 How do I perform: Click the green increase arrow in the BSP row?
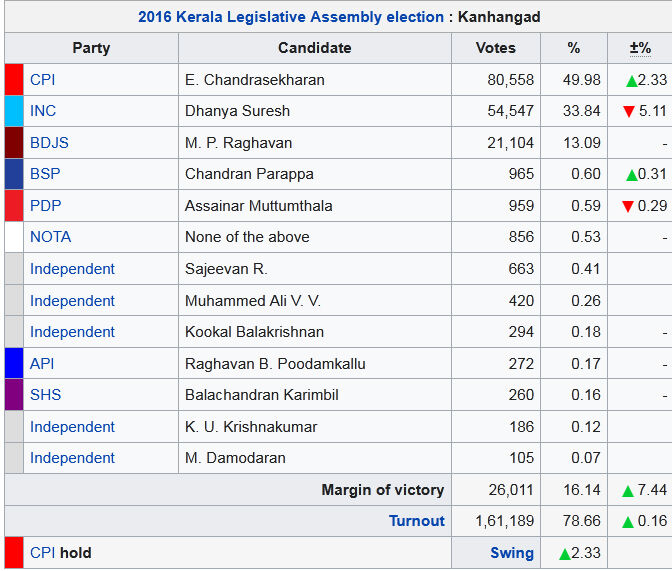[x=632, y=175]
